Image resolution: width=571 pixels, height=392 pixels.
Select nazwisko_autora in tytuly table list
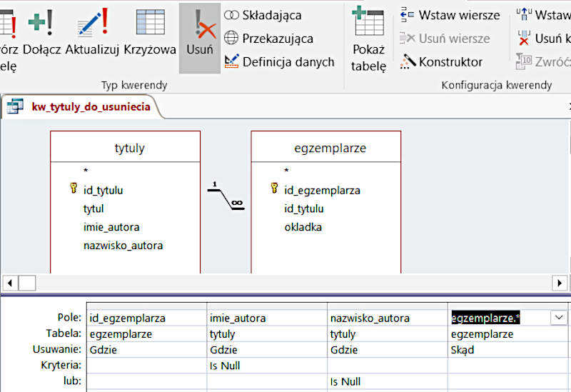coord(123,246)
